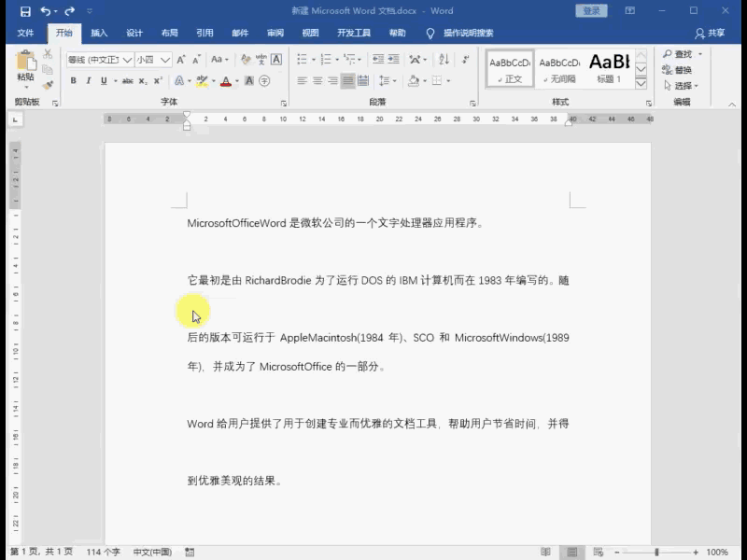Show or hide paragraph marks
The image size is (747, 560).
pyautogui.click(x=465, y=60)
